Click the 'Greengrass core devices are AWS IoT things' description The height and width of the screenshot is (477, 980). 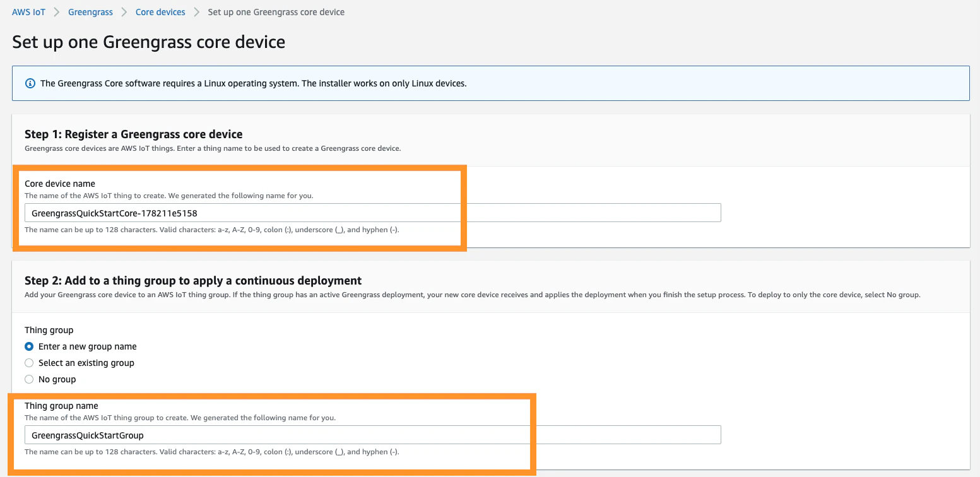click(x=213, y=148)
